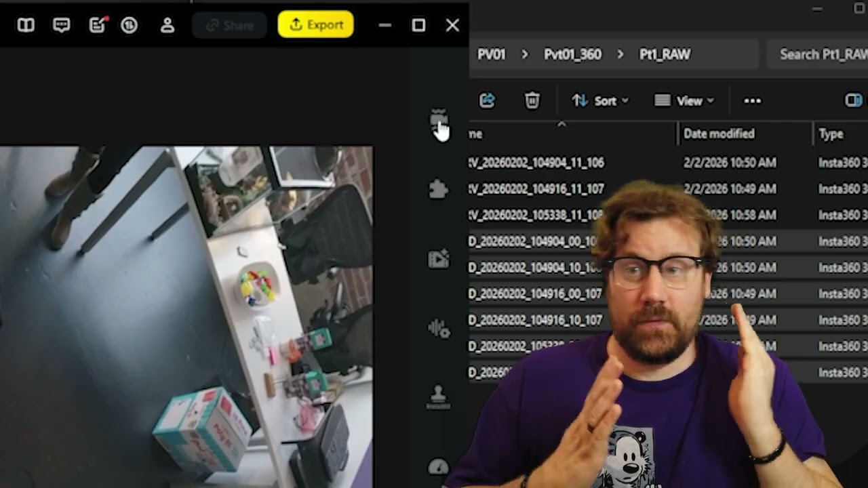
Task: Expand the breadcrumb chevron after PV01
Action: [524, 54]
